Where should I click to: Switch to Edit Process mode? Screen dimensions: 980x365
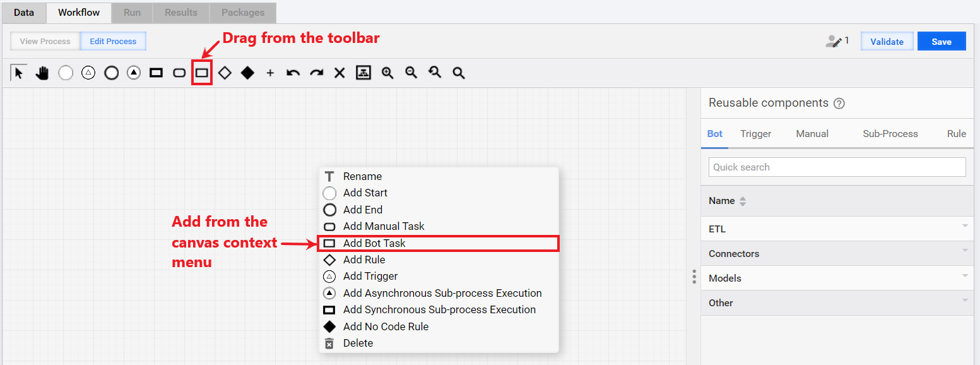[x=113, y=41]
